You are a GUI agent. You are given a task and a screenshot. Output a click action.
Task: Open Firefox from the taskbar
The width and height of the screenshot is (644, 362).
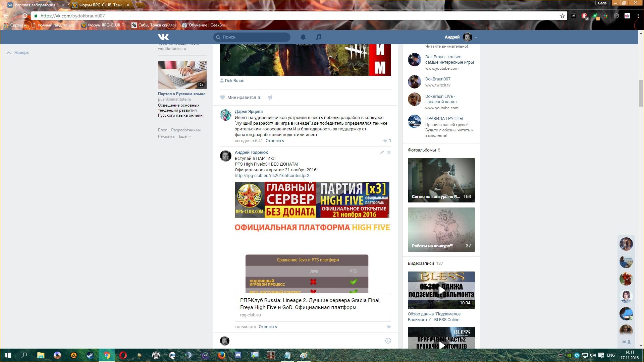[x=222, y=355]
